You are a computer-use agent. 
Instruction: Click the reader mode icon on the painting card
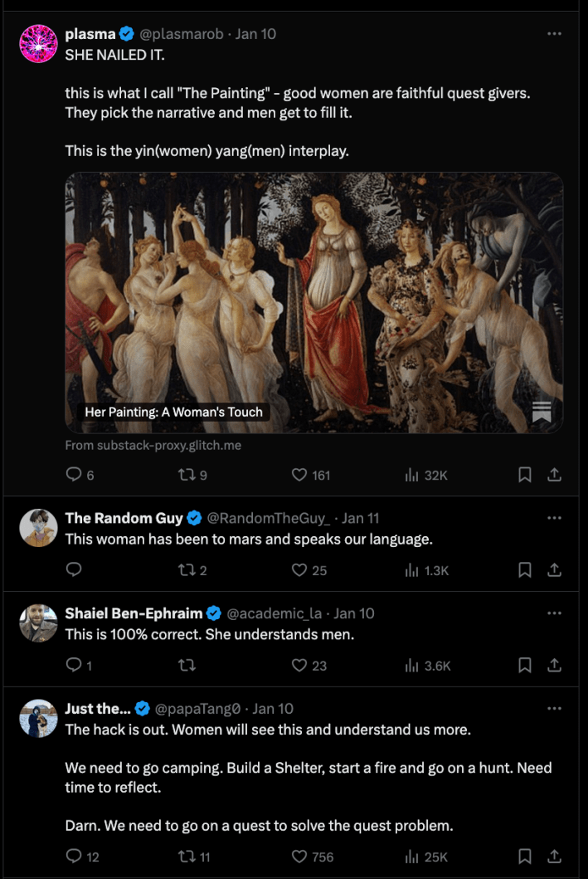tap(542, 411)
